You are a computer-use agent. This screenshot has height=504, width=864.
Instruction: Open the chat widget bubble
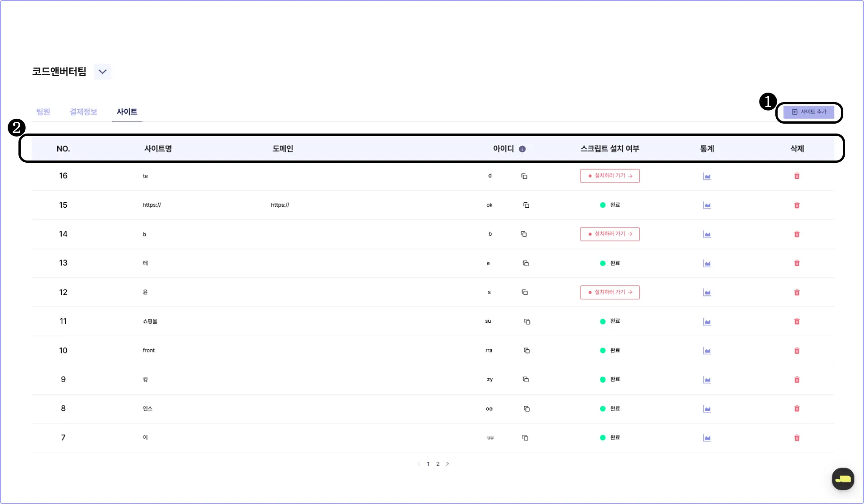842,479
